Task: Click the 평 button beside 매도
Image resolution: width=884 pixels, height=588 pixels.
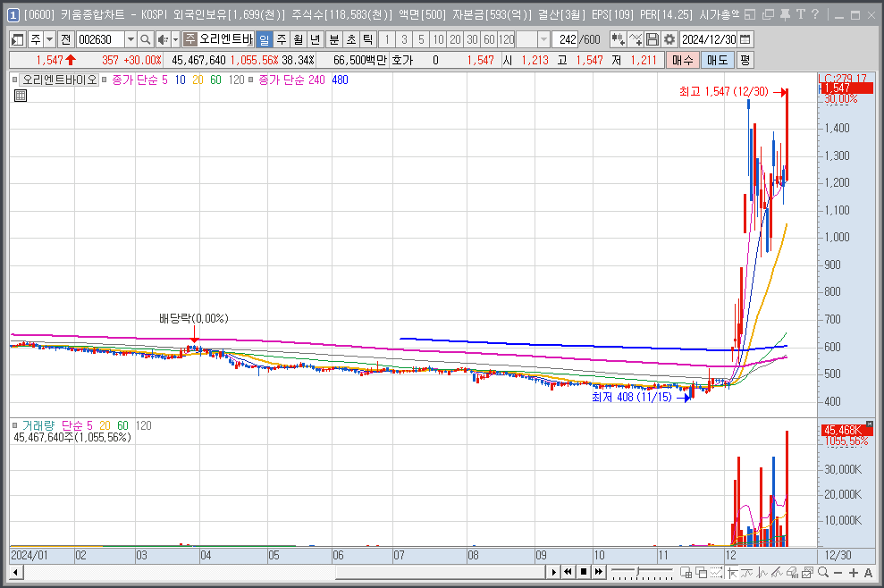Action: (x=745, y=60)
